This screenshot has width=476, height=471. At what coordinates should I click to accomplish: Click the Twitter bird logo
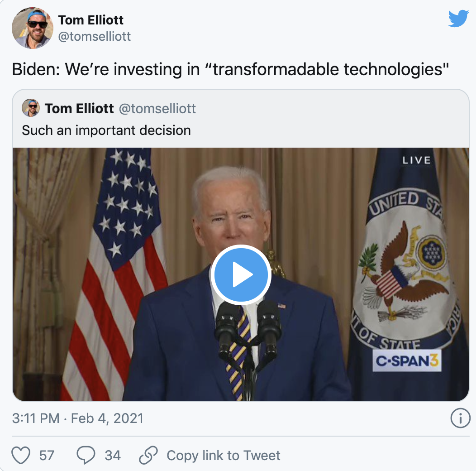[458, 19]
